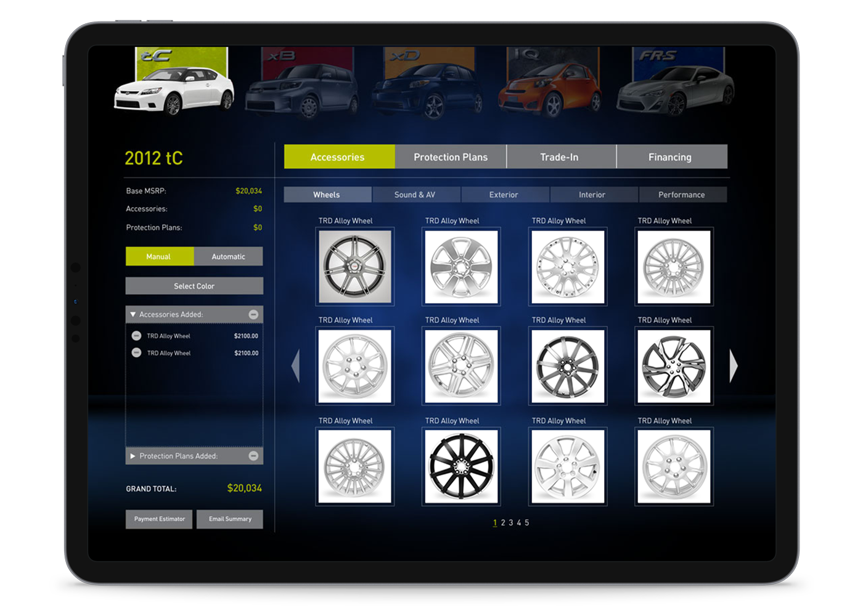Go to the Financing tab
863x616 pixels.
click(x=672, y=157)
